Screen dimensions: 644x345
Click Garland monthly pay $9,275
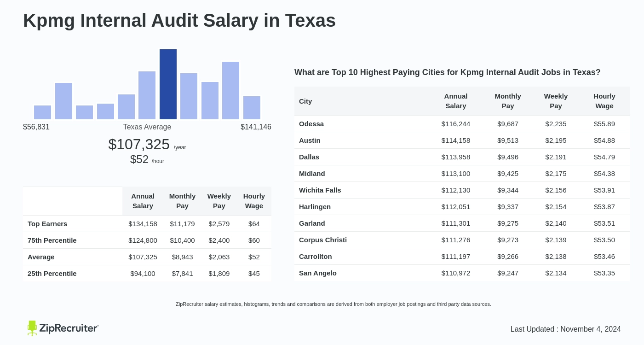(508, 223)
